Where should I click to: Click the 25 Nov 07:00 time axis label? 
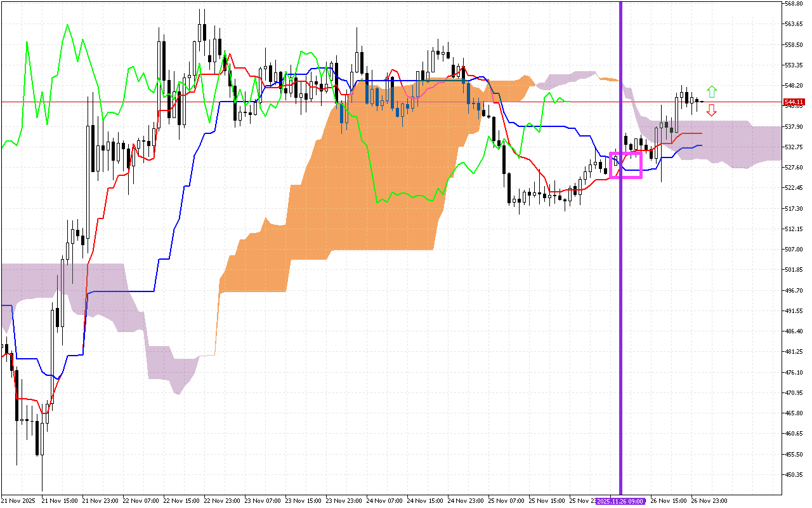pos(505,501)
